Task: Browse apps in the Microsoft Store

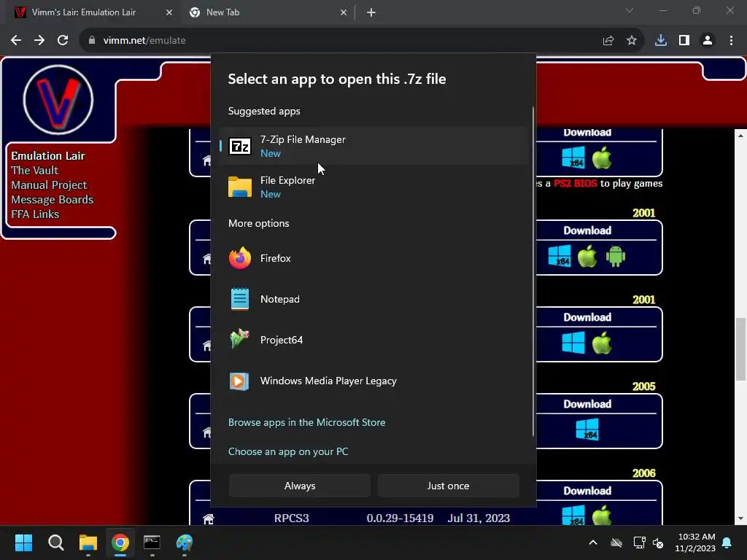Action: (x=307, y=422)
